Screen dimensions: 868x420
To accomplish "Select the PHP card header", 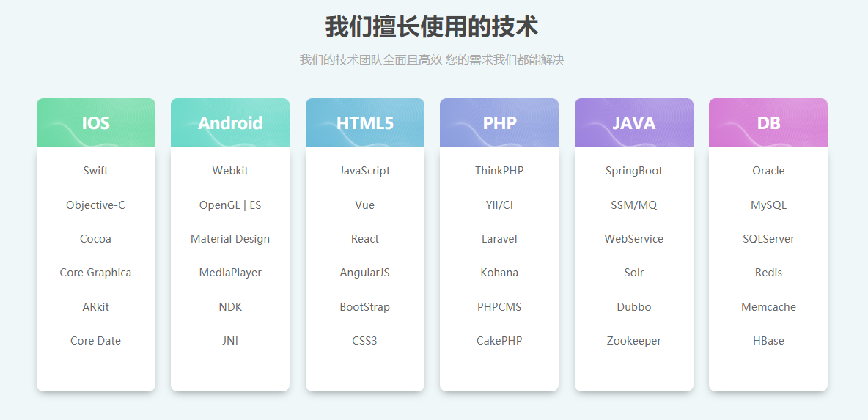I will click(x=499, y=123).
